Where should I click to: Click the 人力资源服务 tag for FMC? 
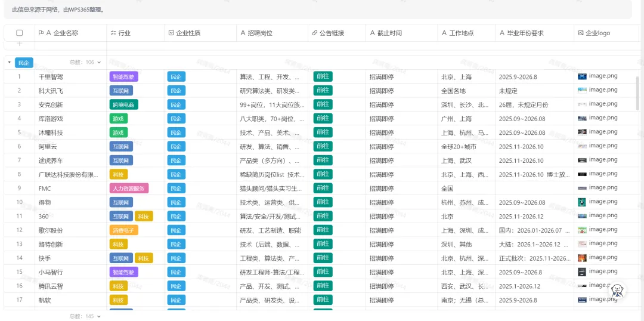pos(129,188)
